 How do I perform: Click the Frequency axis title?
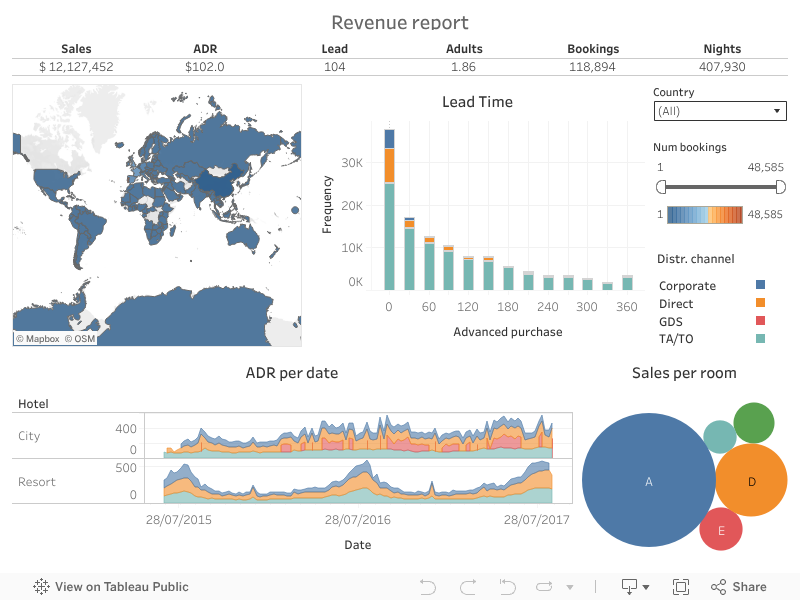[327, 205]
